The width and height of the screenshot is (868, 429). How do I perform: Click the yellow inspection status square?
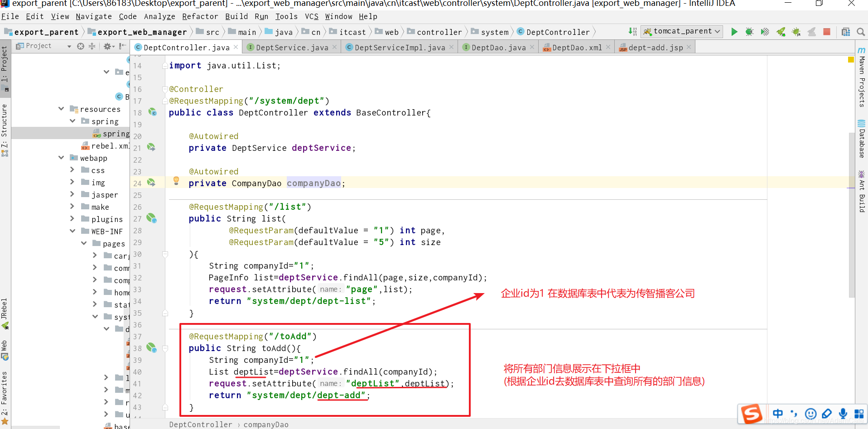pos(851,60)
